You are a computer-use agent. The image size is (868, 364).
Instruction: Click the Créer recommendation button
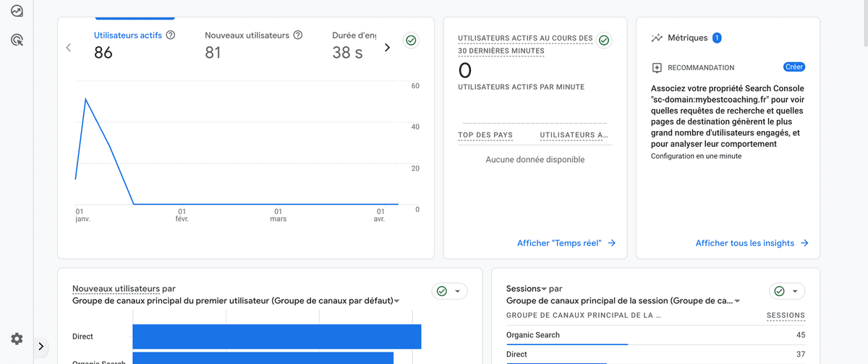click(x=794, y=67)
